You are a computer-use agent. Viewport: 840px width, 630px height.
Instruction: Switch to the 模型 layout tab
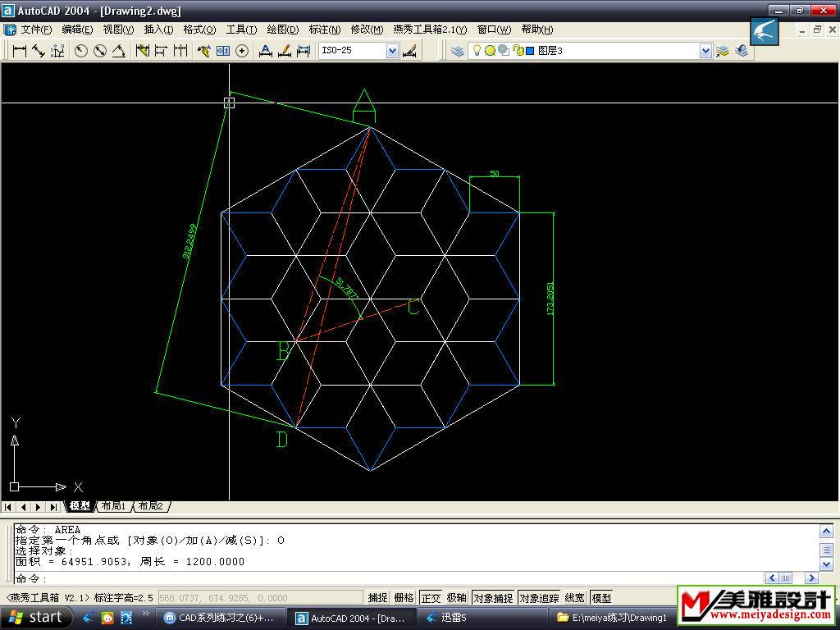coord(80,506)
